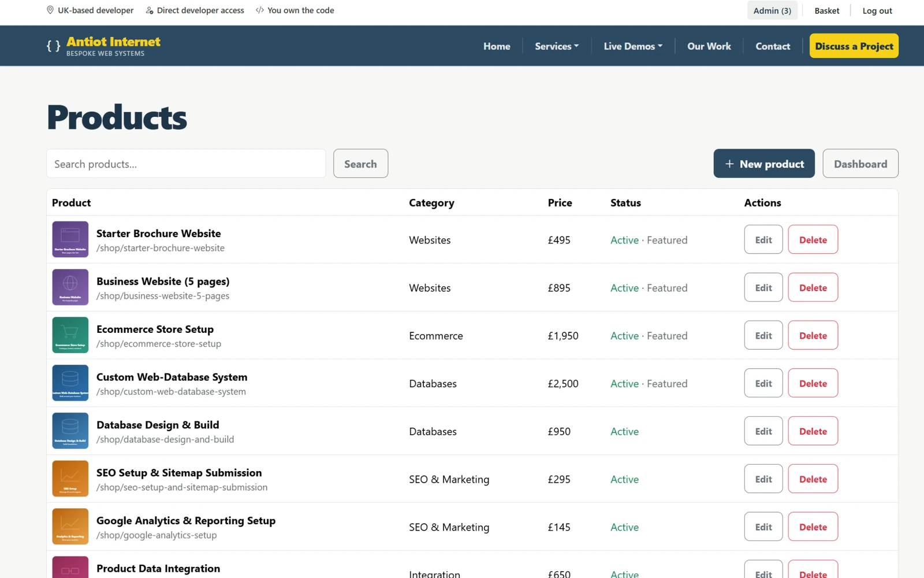Edit Ecommerce Store Setup product
The image size is (924, 578).
tap(763, 335)
